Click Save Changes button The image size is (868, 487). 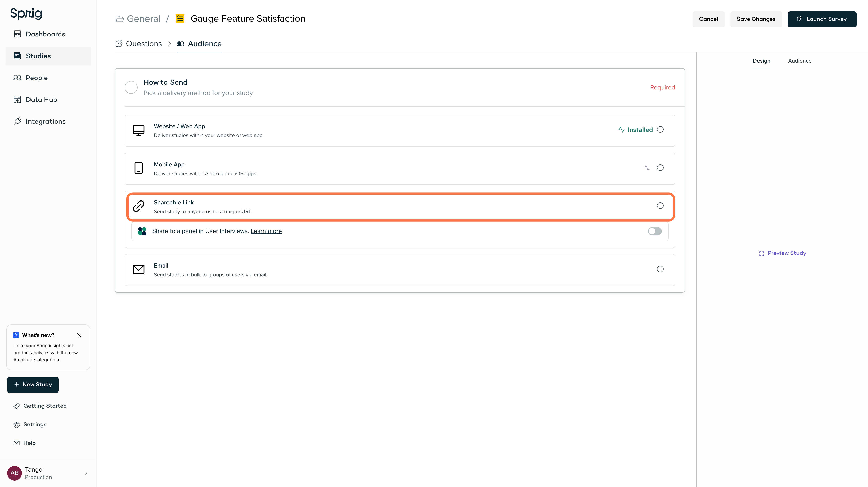coord(756,19)
